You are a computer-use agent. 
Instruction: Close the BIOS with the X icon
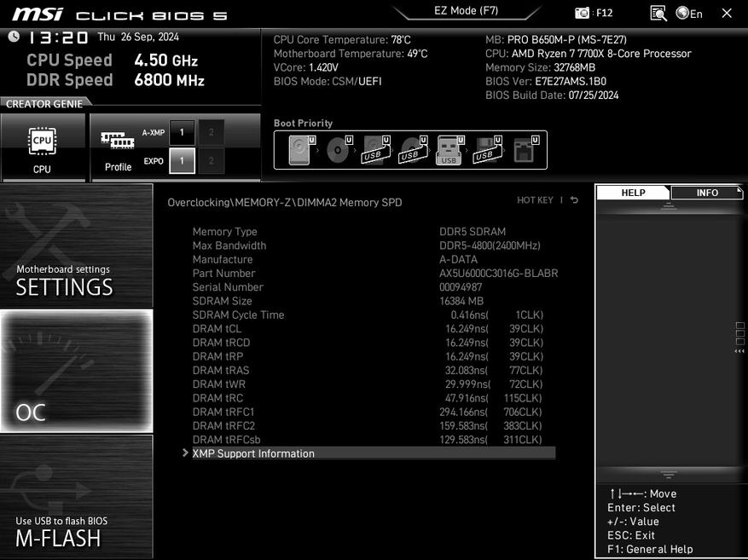point(727,14)
